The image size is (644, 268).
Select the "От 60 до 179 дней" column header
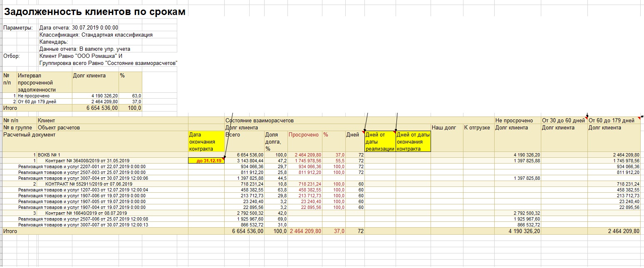point(611,121)
